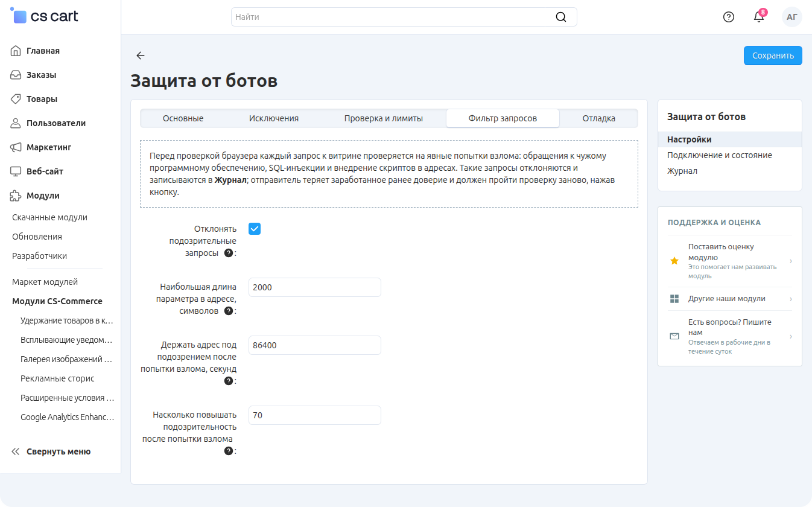
Task: Click the Маркетинг megaphone icon
Action: tap(16, 147)
